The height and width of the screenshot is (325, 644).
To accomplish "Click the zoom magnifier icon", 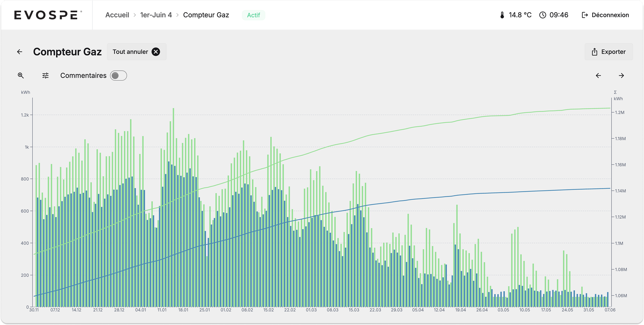I will pos(21,76).
